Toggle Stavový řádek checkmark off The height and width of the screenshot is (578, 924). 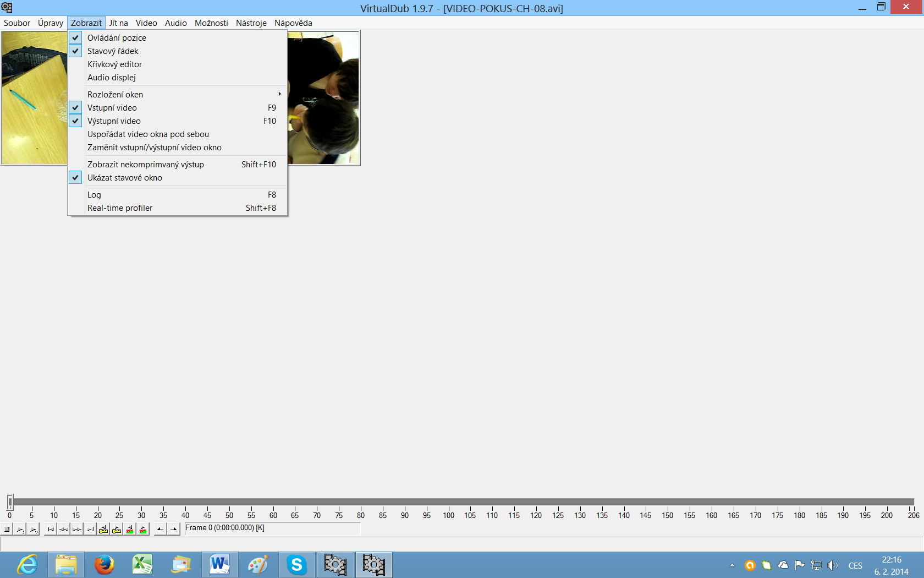click(x=113, y=51)
